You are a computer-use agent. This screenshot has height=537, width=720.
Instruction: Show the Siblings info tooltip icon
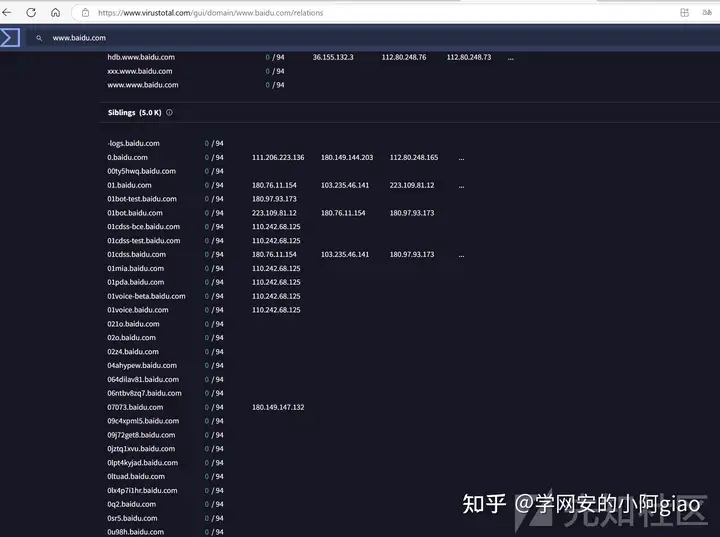[x=169, y=113]
